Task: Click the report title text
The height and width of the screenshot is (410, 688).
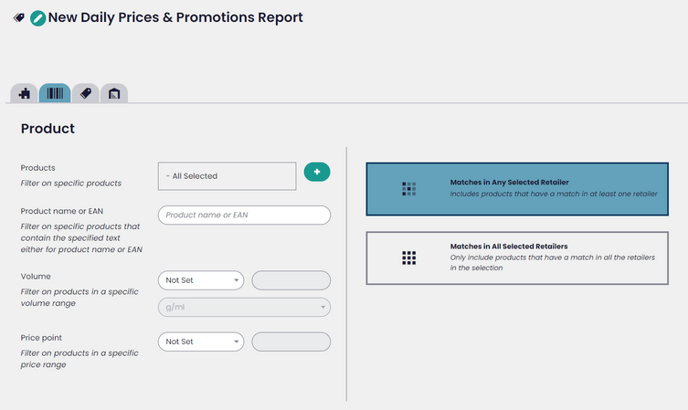Action: pos(176,18)
